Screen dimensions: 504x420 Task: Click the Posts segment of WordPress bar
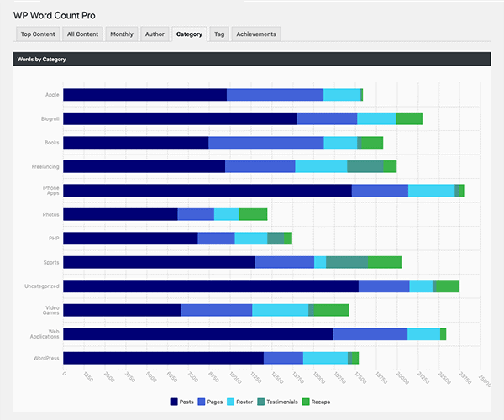[164, 358]
